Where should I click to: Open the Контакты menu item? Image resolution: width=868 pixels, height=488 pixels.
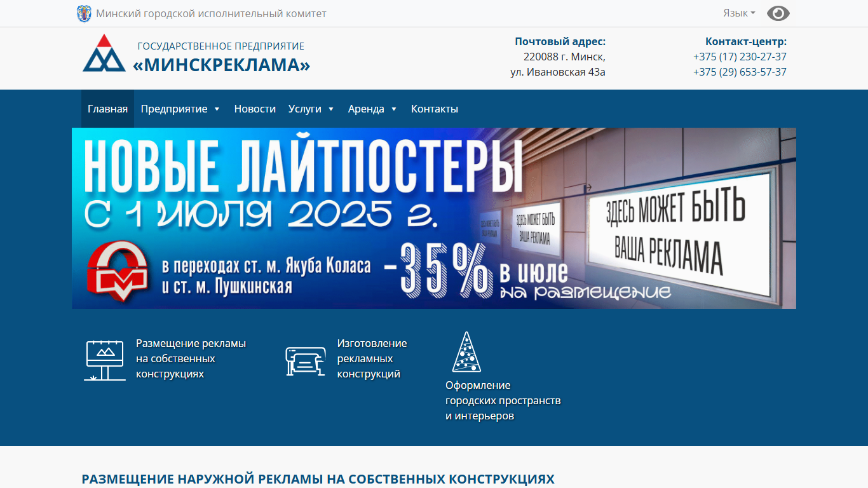click(435, 109)
